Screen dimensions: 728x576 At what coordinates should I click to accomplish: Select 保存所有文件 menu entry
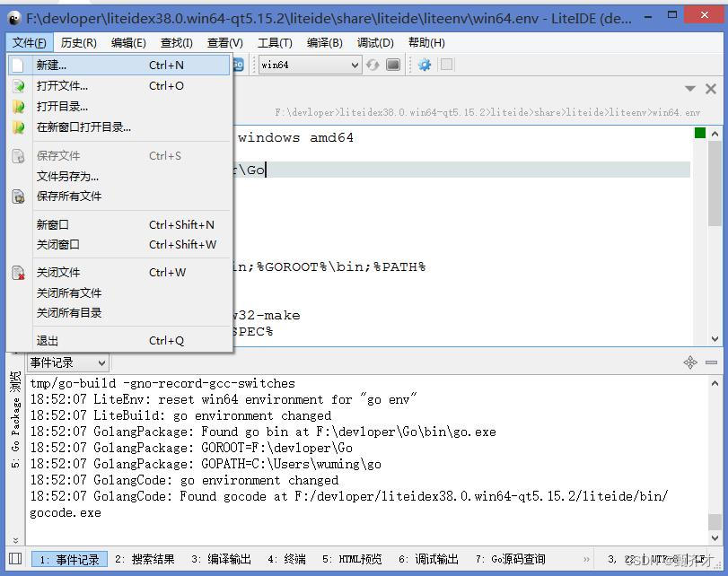coord(118,196)
